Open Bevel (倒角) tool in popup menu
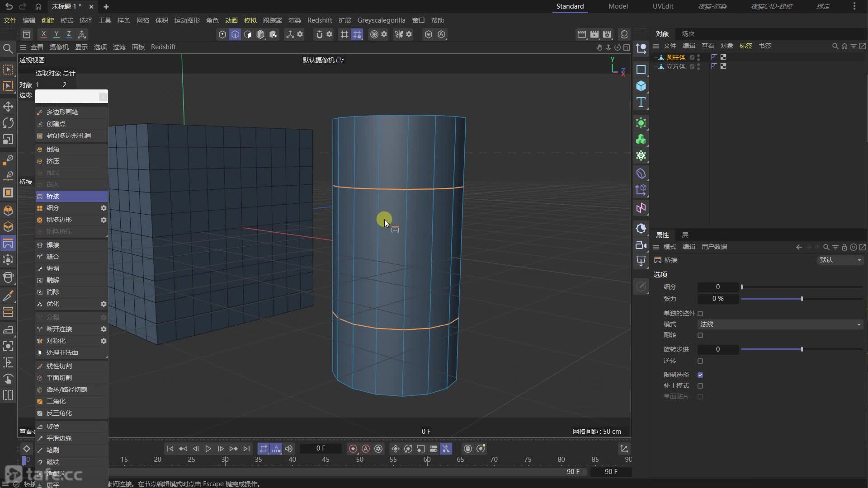The height and width of the screenshot is (488, 868). 71,149
